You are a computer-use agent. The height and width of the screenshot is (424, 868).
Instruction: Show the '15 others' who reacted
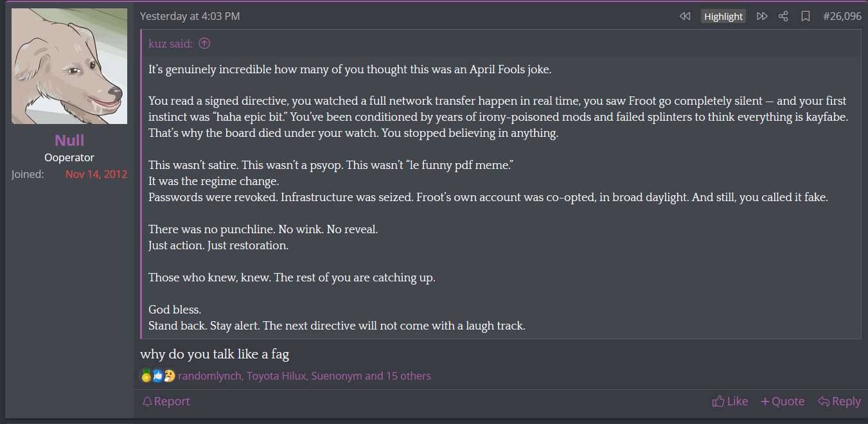click(x=409, y=376)
